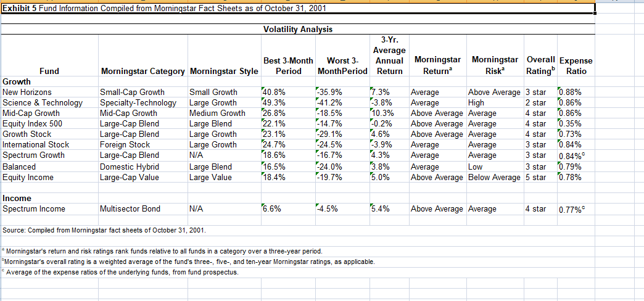644x301 pixels.
Task: Select the -35.9% worst period cell
Action: coord(342,92)
